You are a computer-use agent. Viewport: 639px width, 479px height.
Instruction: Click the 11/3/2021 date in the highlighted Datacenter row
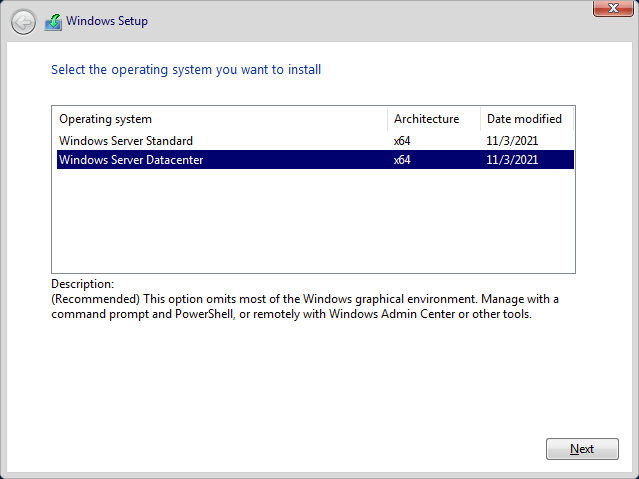tap(512, 160)
